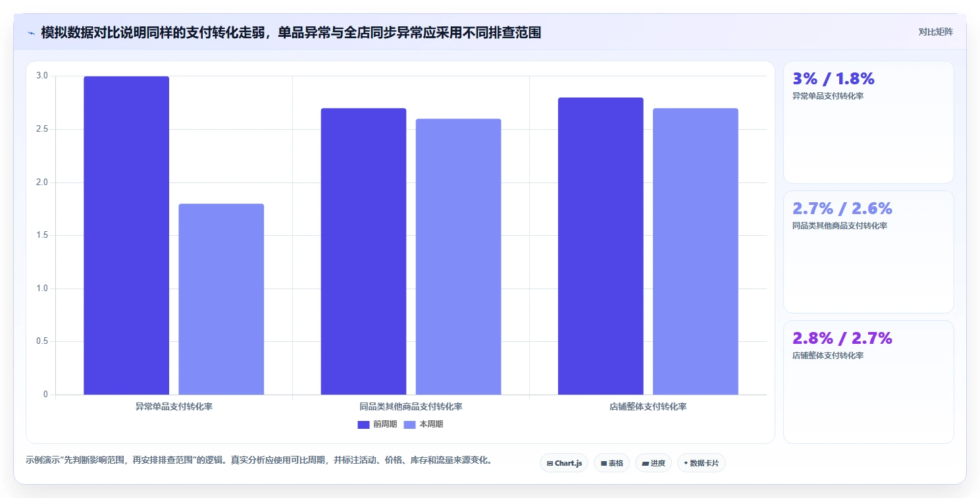The width and height of the screenshot is (980, 498).
Task: Click the x-axis label 同品类其他商品支付转化率
Action: [x=411, y=406]
